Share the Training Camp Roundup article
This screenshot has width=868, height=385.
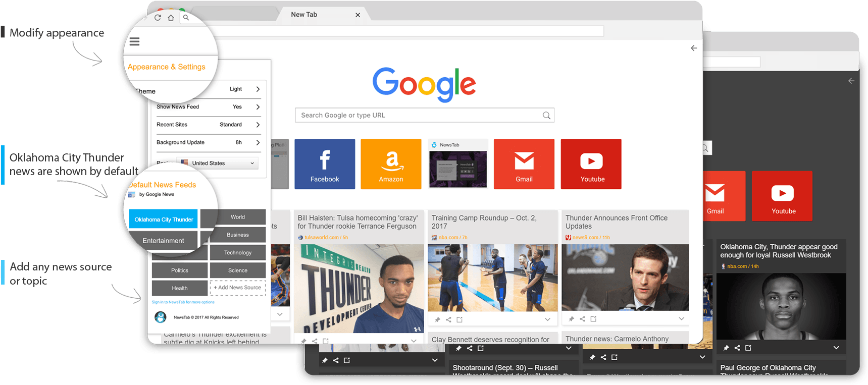[448, 319]
